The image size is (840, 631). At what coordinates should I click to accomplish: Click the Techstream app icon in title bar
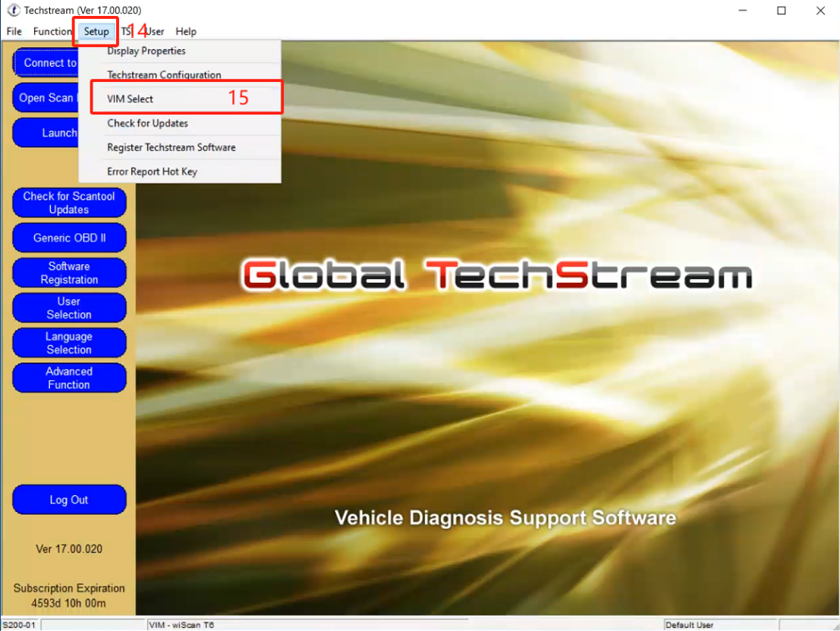tap(13, 11)
